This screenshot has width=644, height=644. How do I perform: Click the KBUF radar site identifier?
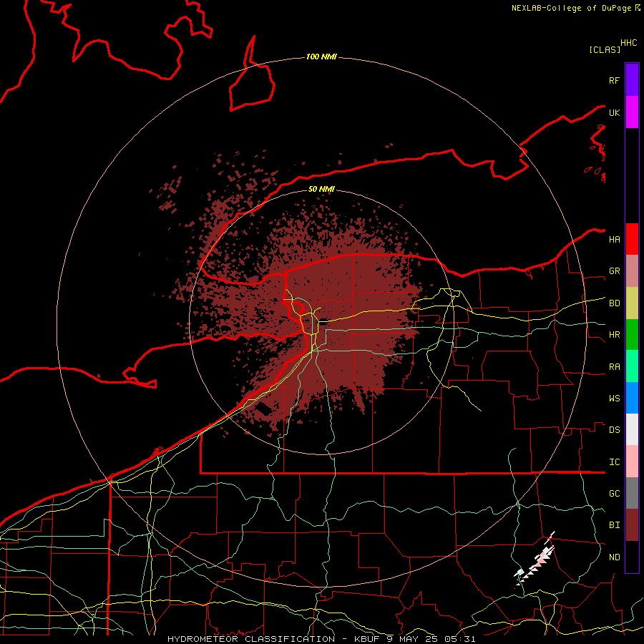366,639
